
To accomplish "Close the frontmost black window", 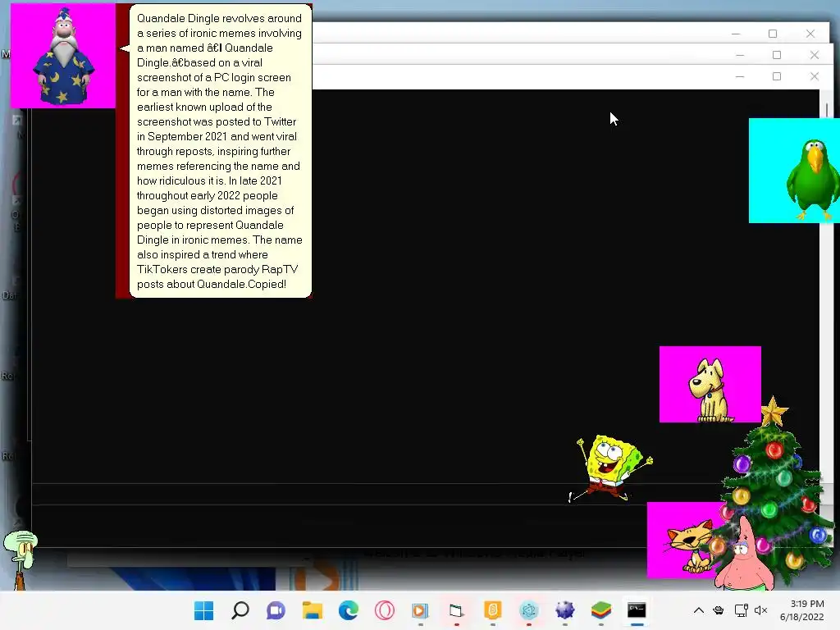I will point(815,76).
